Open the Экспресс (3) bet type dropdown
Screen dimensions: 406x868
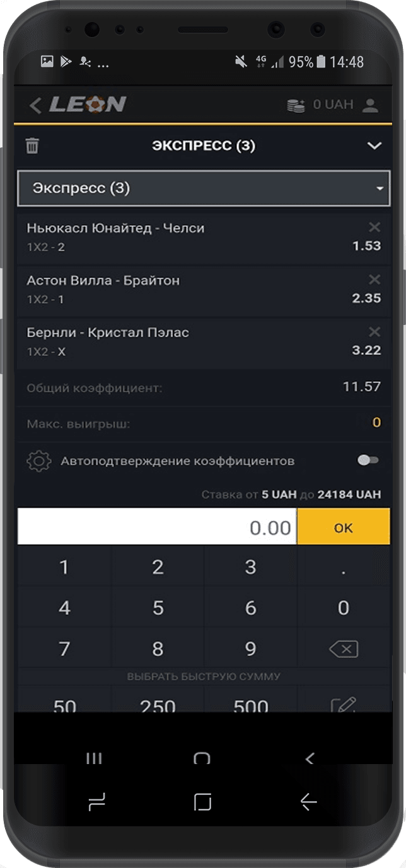[x=204, y=188]
